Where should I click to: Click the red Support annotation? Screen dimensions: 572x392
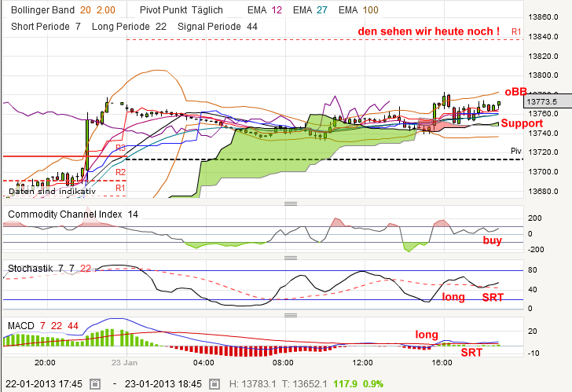pyautogui.click(x=522, y=123)
